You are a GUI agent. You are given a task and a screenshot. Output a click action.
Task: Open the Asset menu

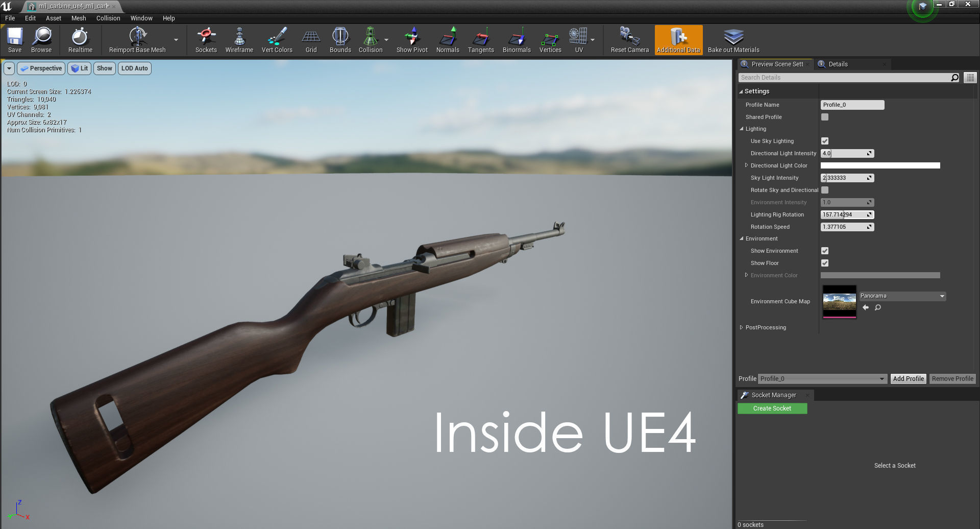[x=54, y=18]
